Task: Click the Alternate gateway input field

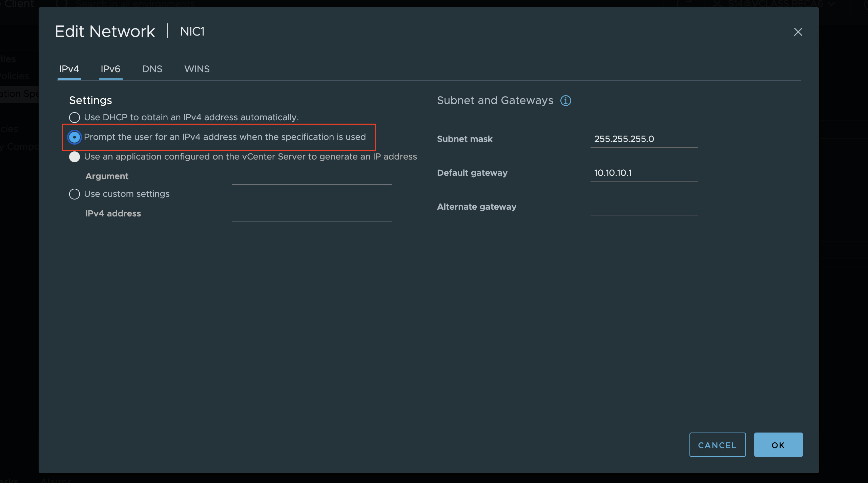Action: click(x=644, y=207)
